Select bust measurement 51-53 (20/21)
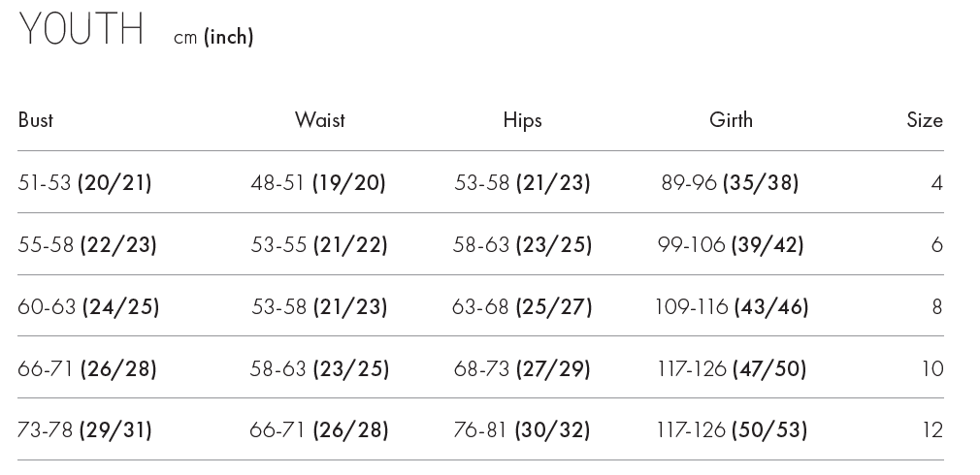Image resolution: width=980 pixels, height=475 pixels. [x=85, y=182]
